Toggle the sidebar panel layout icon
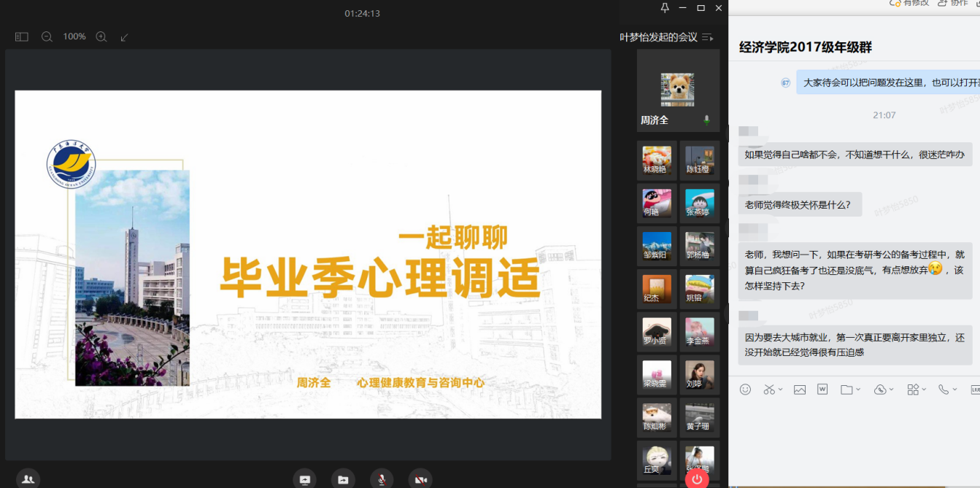The width and height of the screenshot is (980, 488). coord(22,36)
